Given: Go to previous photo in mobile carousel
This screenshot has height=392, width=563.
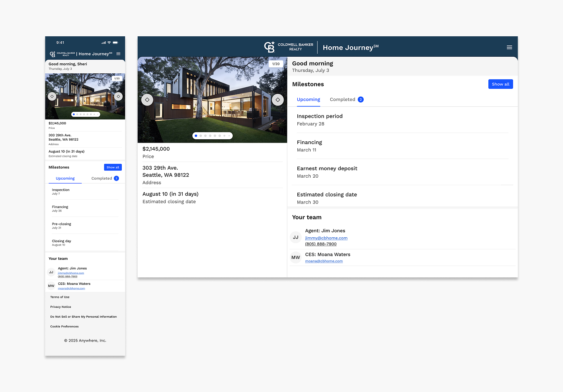Looking at the screenshot, I should pos(52,96).
